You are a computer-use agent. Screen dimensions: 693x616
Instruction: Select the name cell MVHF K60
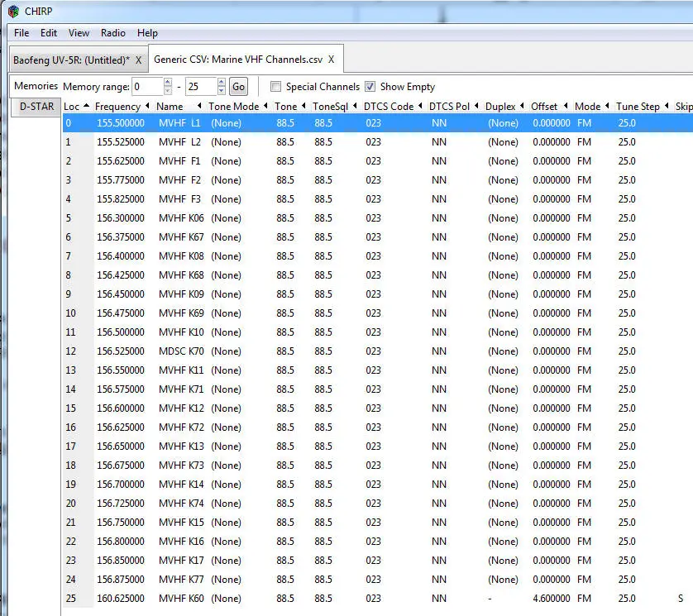coord(181,598)
